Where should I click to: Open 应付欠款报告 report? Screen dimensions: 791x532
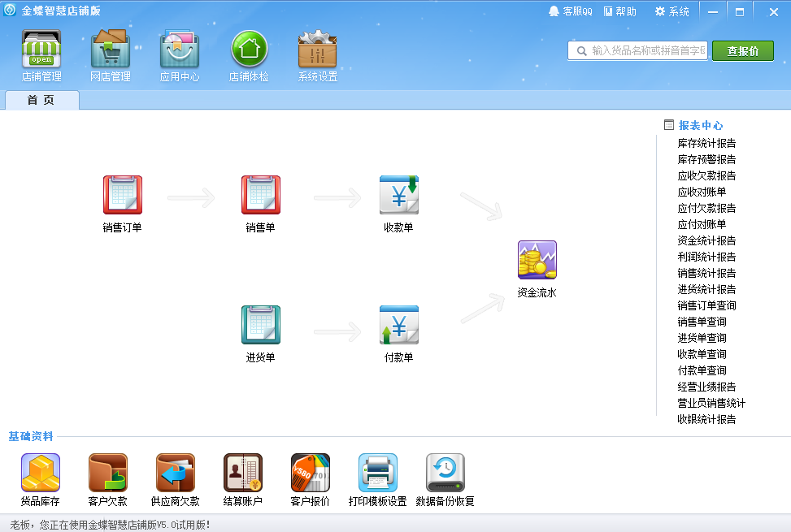coord(706,208)
